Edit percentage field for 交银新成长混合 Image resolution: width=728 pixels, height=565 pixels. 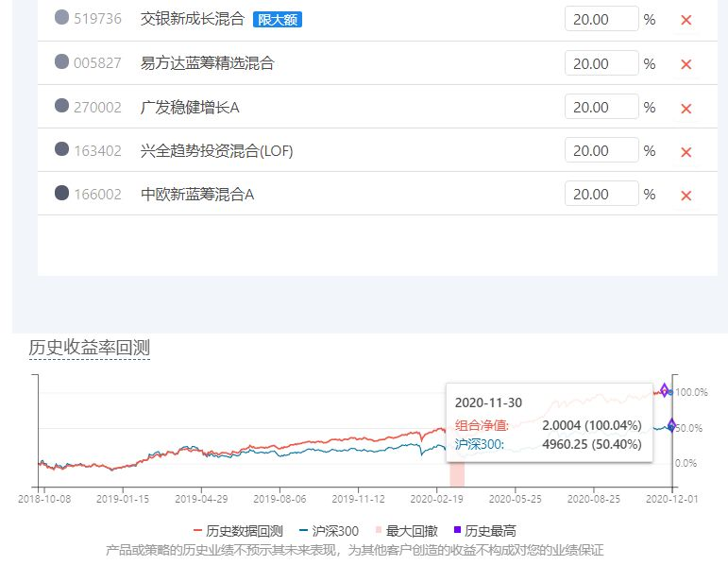(601, 19)
